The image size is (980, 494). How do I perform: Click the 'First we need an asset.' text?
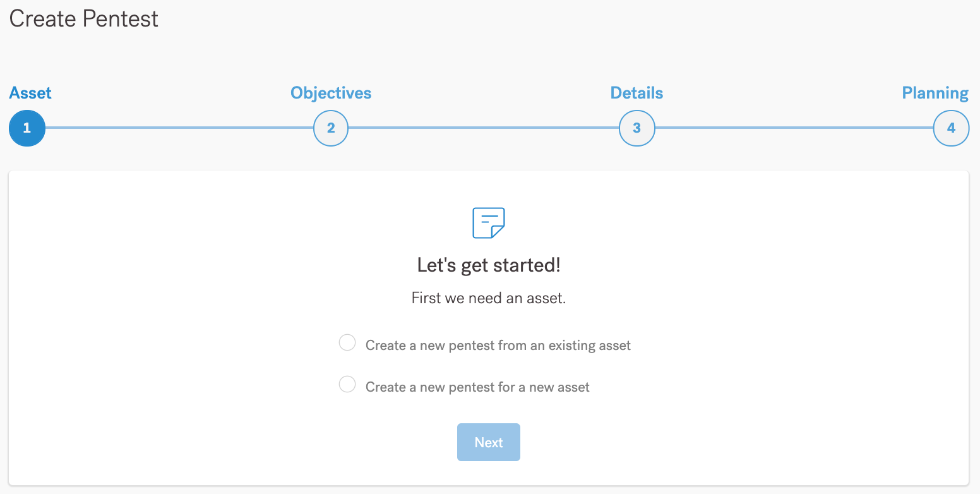point(489,298)
